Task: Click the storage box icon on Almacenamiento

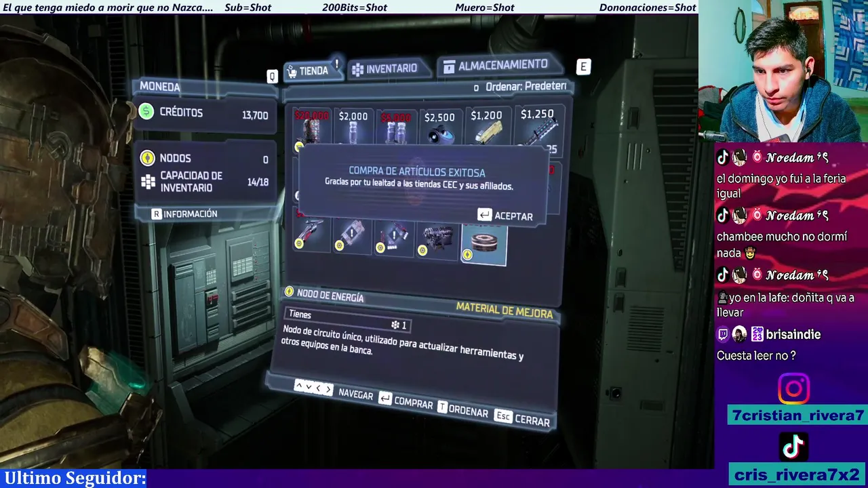Action: point(449,66)
